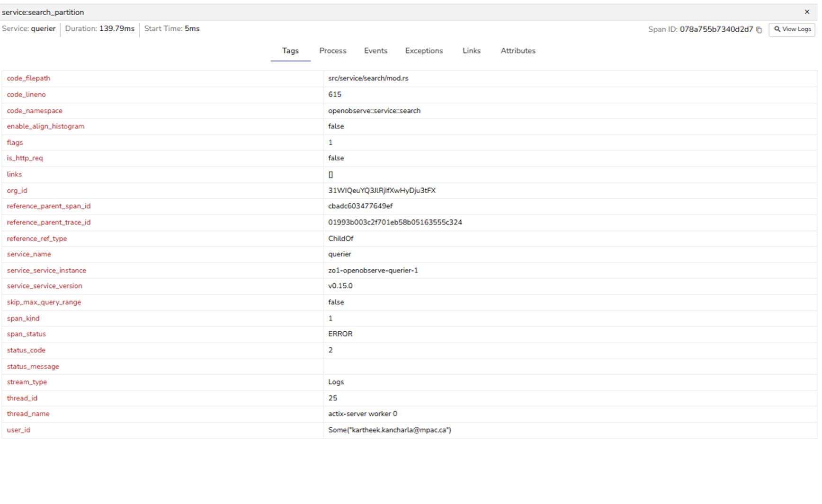Image resolution: width=822 pixels, height=504 pixels.
Task: Click the span_status ERROR value
Action: click(340, 334)
